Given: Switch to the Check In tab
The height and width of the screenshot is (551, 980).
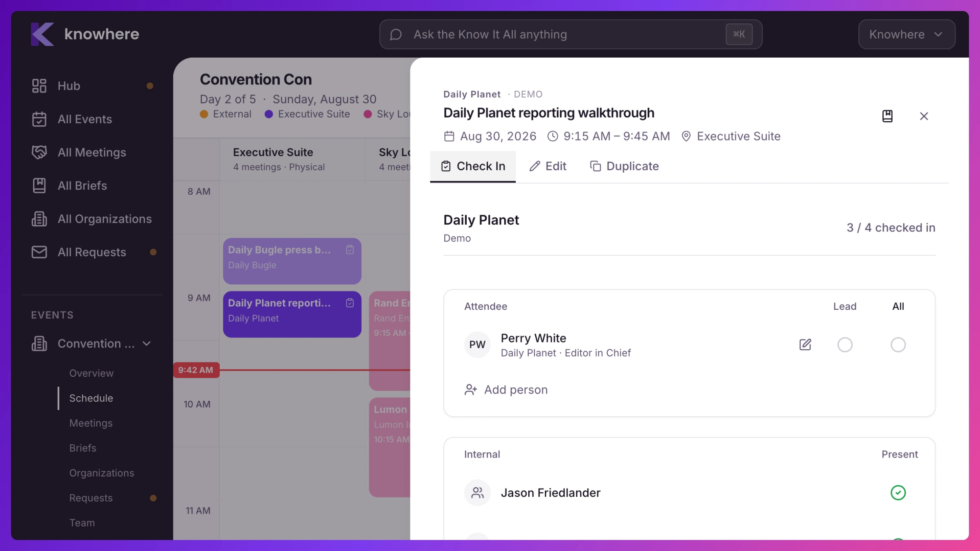Looking at the screenshot, I should 473,166.
